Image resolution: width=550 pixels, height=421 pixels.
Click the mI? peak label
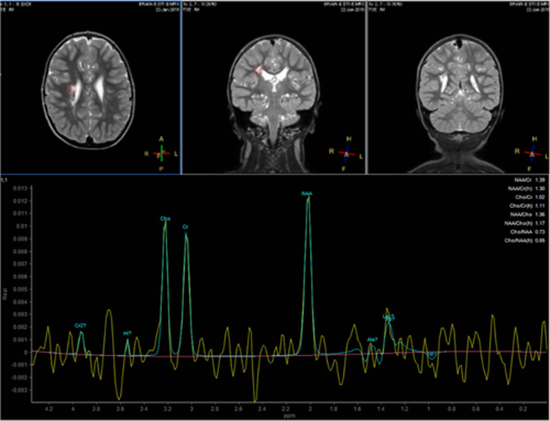click(127, 333)
